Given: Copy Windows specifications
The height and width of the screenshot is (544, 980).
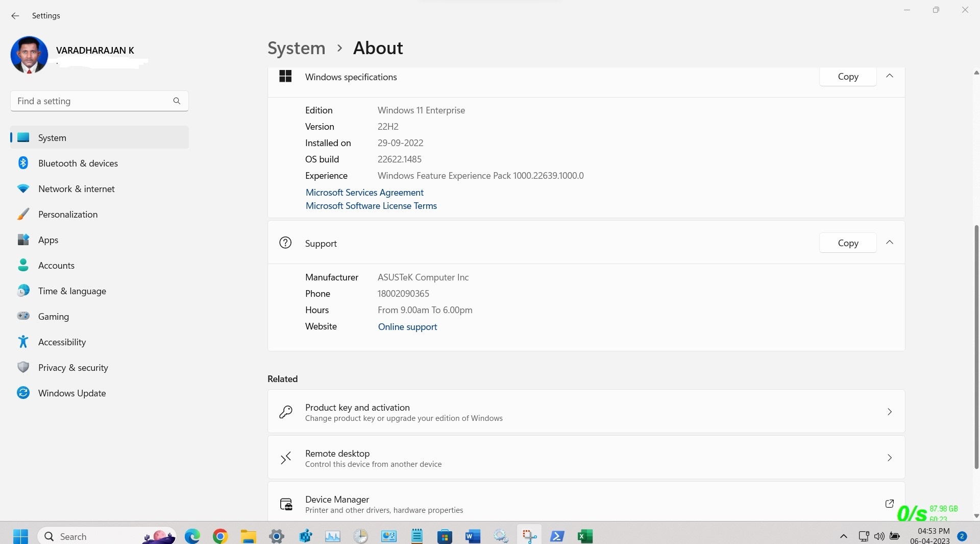Looking at the screenshot, I should click(848, 77).
